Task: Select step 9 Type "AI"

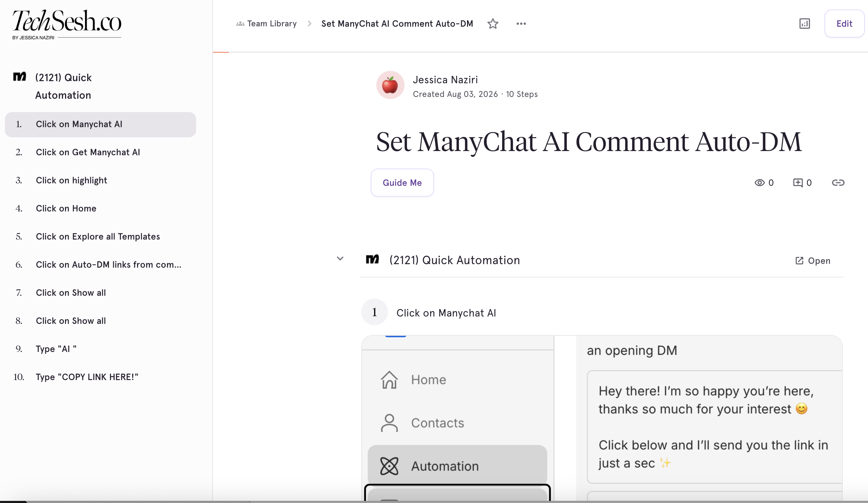Action: 101,349
